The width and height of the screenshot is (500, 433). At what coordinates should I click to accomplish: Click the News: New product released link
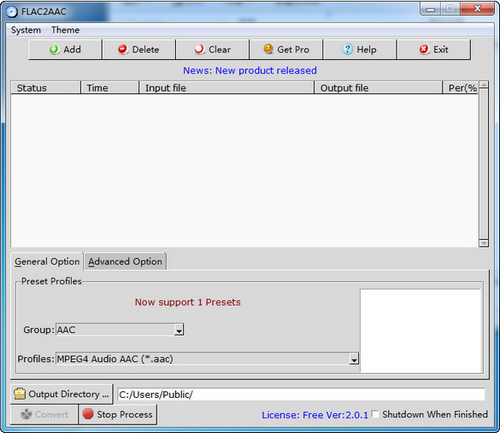click(250, 70)
